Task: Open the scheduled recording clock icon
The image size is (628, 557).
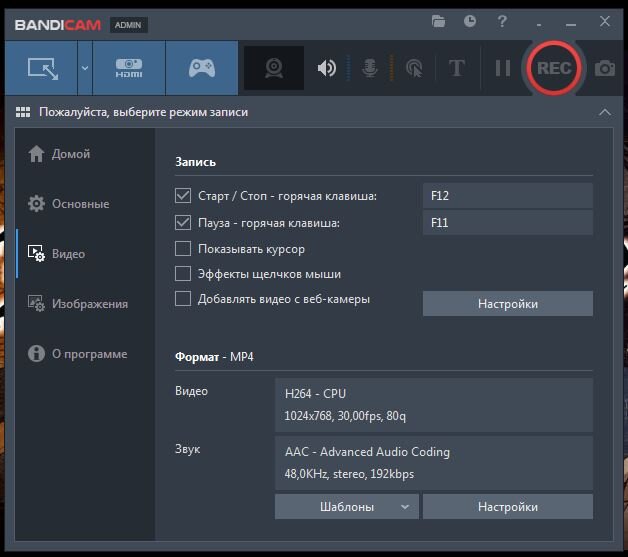Action: point(470,21)
